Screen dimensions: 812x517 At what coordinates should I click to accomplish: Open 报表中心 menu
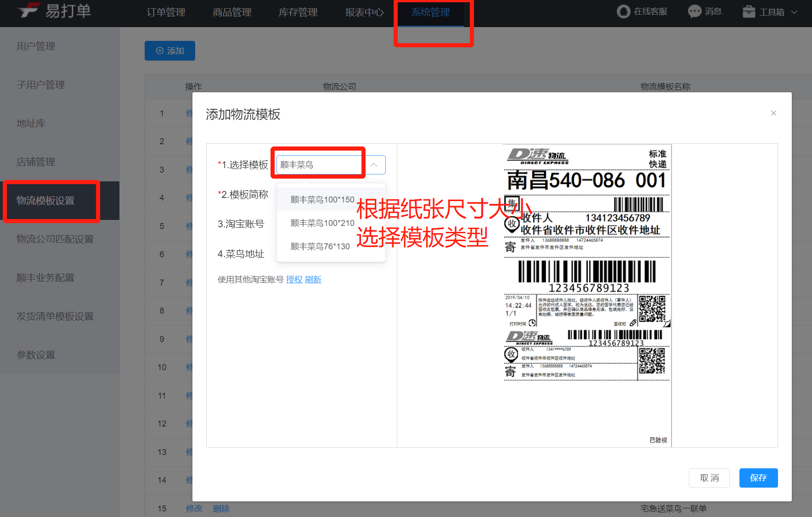pos(364,12)
